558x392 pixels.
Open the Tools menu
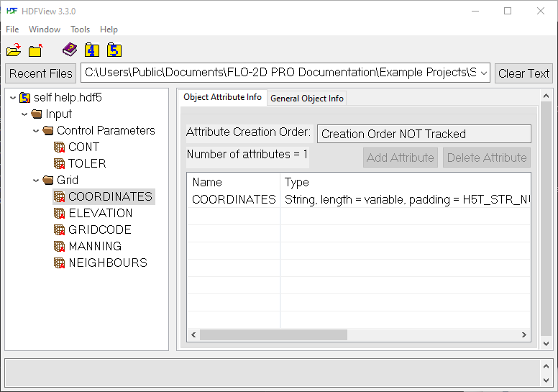coord(80,29)
